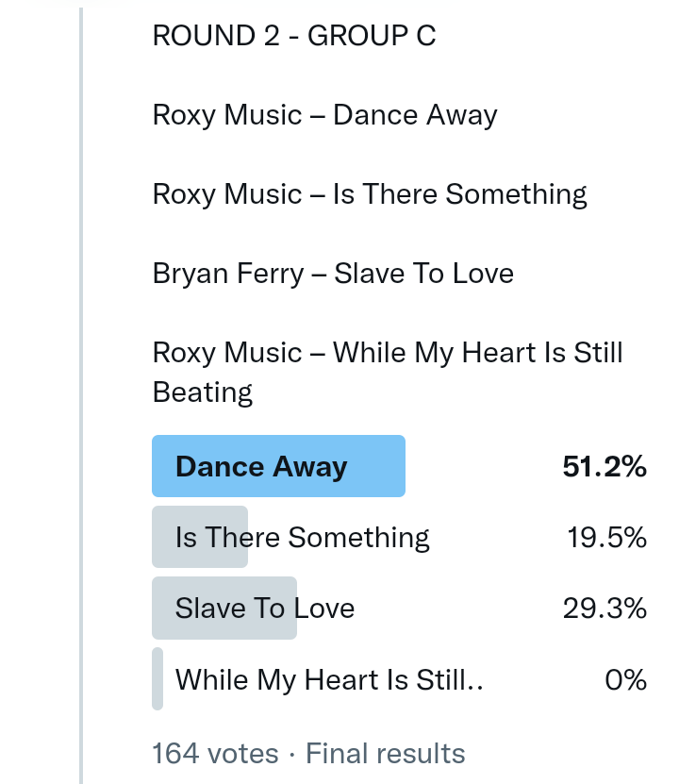Click the Bryan Ferry – Slave To Love line
Screen dimensions: 679x784
coord(333,274)
